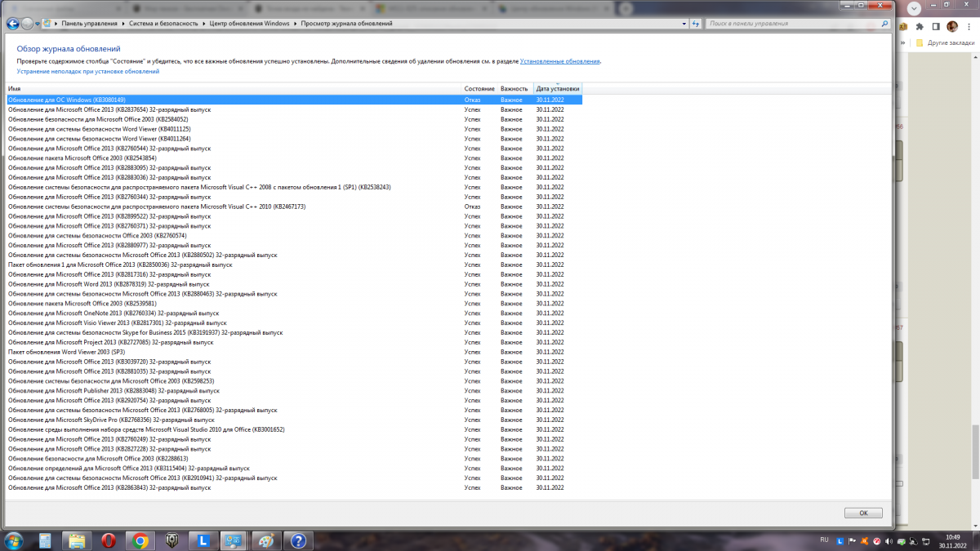This screenshot has height=551, width=980.
Task: Select Пакет обновления Word Viewer 2003 (SP3)
Action: 294,352
